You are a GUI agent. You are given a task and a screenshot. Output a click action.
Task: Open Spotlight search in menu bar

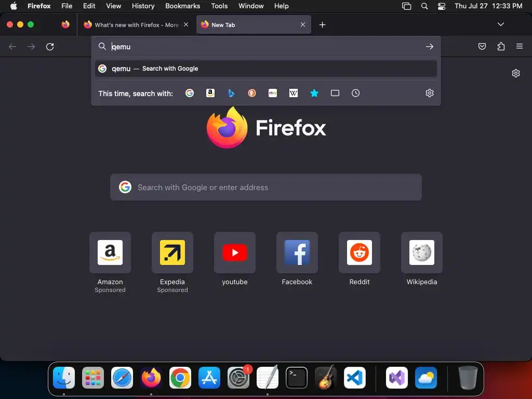424,6
